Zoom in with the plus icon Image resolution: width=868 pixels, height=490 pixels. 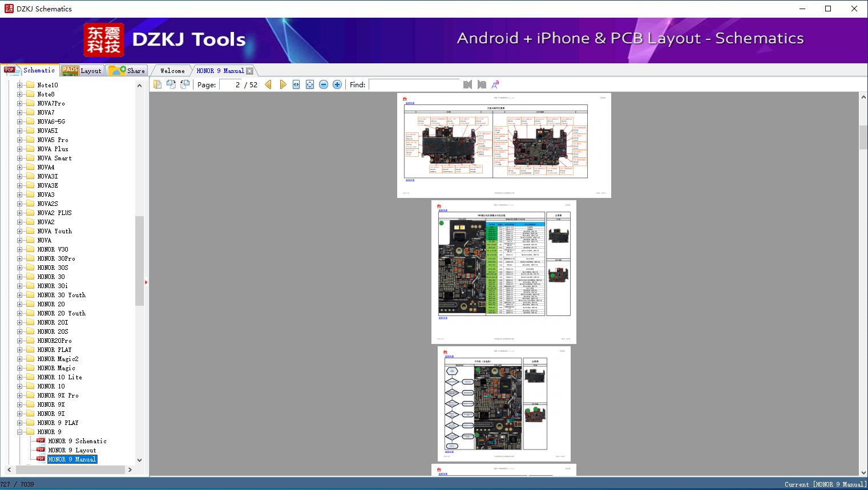pos(337,84)
